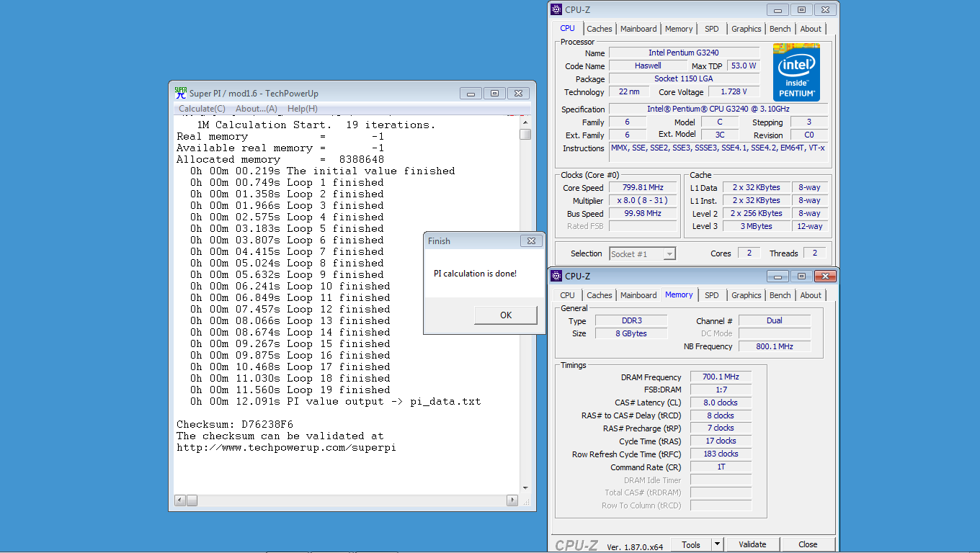The width and height of the screenshot is (980, 553).
Task: Maximize the Super PI window
Action: [494, 93]
